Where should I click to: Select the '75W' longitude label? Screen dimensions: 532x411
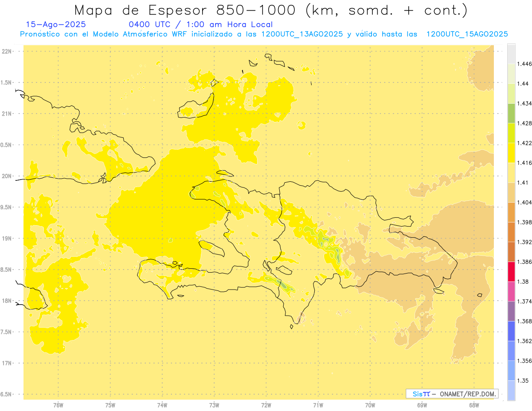[x=110, y=405]
